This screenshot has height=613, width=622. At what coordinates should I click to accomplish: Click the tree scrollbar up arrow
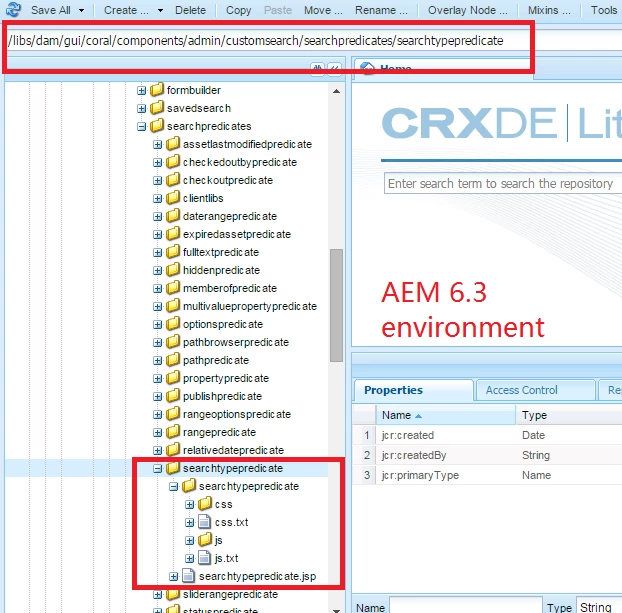coord(336,91)
